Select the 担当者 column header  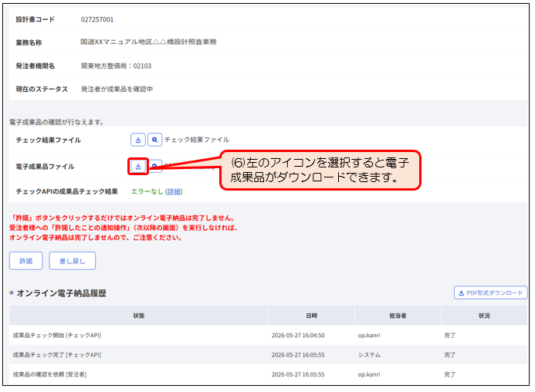(x=398, y=316)
